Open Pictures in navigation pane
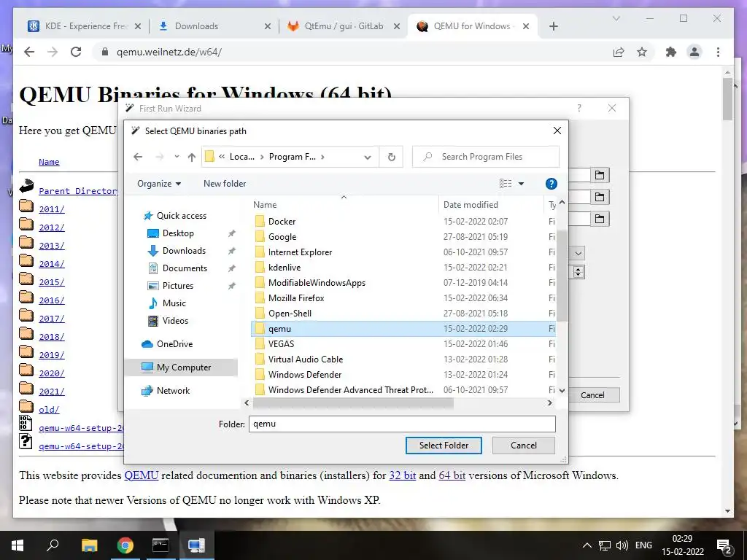Viewport: 747px width, 560px height. (x=178, y=286)
